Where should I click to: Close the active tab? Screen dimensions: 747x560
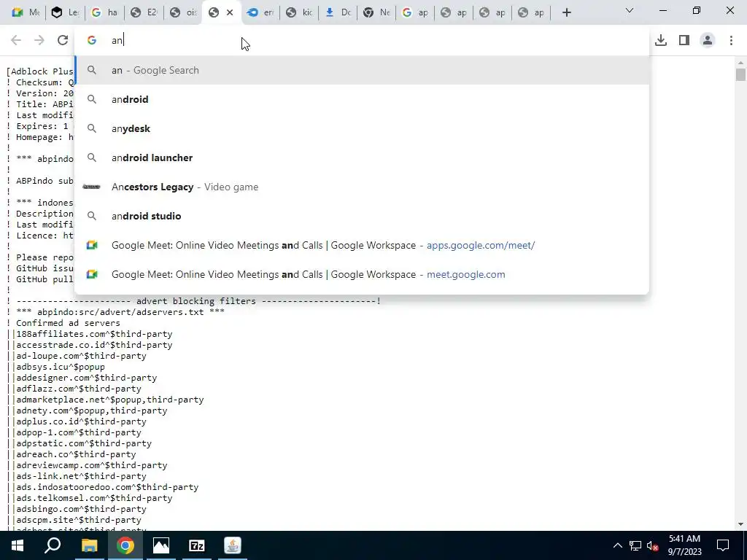(230, 12)
